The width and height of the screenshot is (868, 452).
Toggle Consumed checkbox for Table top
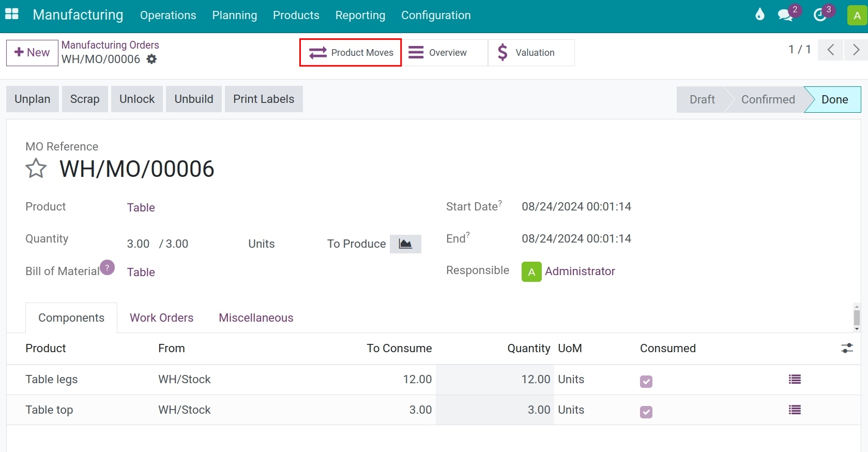[x=646, y=412]
